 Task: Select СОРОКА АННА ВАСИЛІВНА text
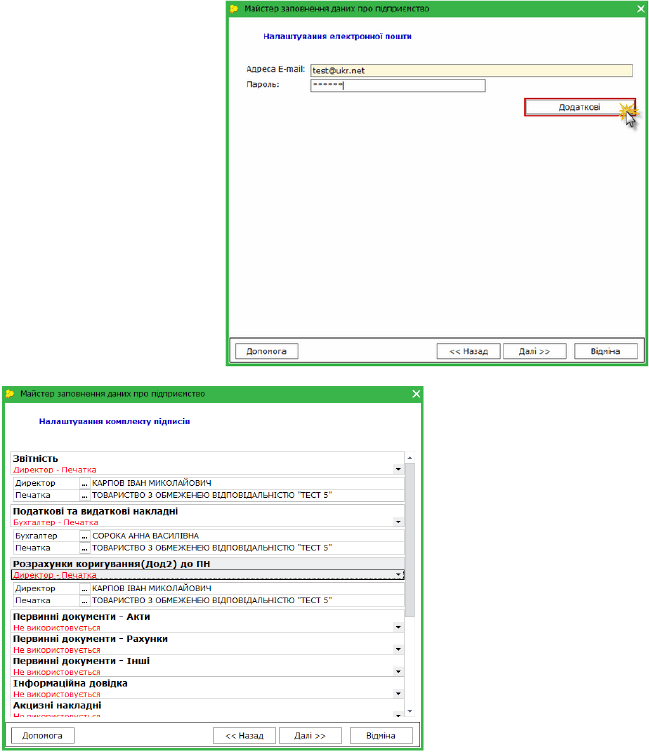tap(145, 536)
